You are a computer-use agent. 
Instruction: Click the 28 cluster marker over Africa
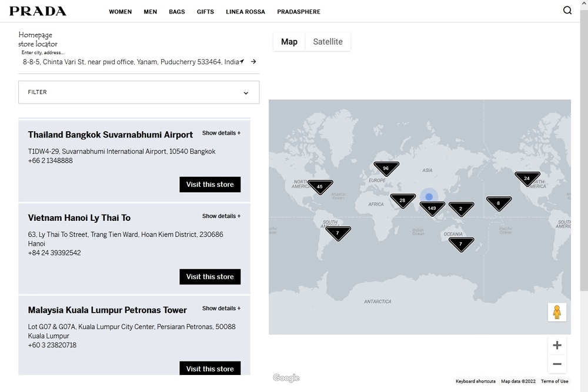[402, 200]
